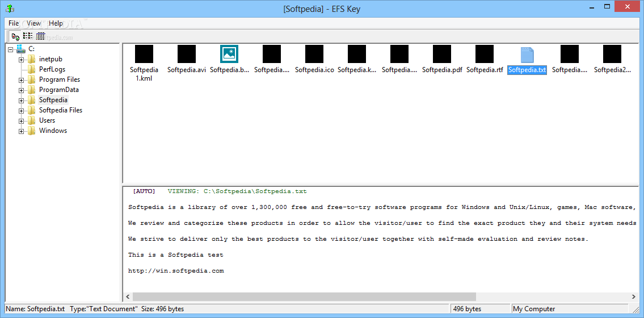Select the Softpedia.ico file icon
644x318 pixels.
(x=314, y=55)
